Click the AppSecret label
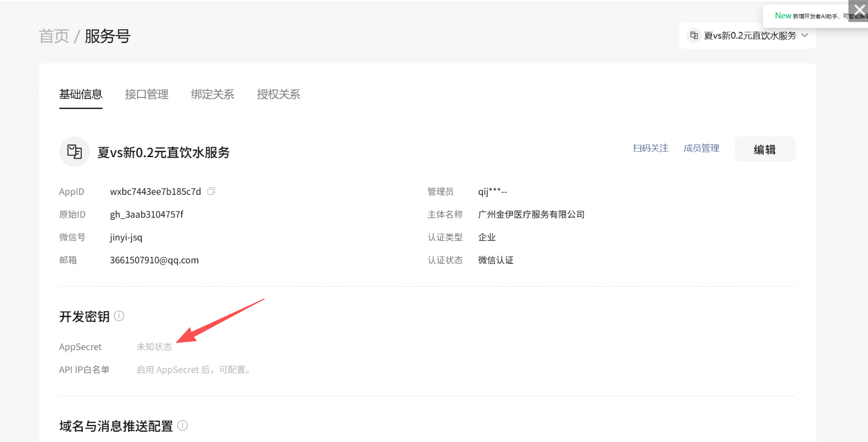Image resolution: width=868 pixels, height=442 pixels. (x=80, y=347)
